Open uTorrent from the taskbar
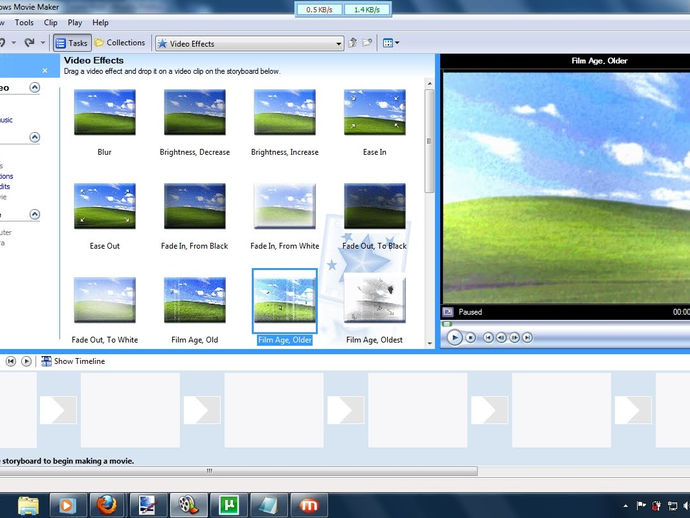 click(229, 505)
